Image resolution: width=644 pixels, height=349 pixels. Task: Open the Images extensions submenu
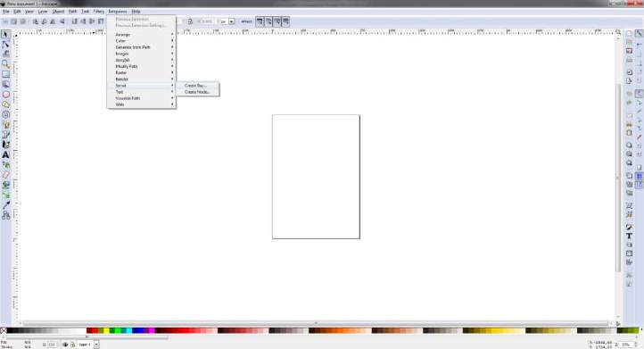tap(142, 54)
